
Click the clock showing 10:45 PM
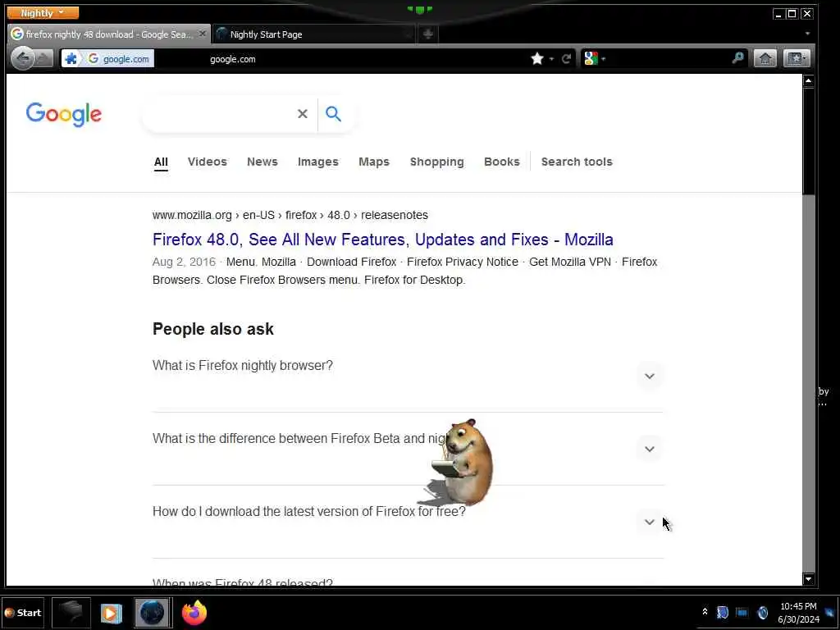pyautogui.click(x=798, y=606)
